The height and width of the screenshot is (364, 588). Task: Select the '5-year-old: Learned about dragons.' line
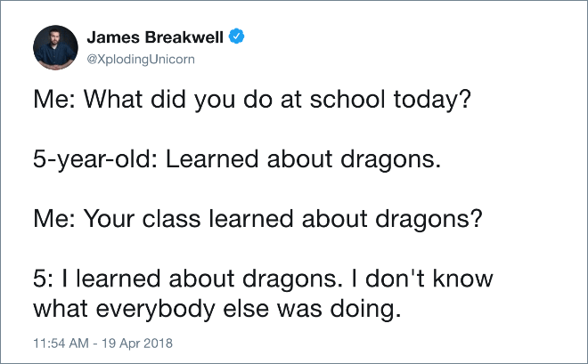[x=237, y=159]
